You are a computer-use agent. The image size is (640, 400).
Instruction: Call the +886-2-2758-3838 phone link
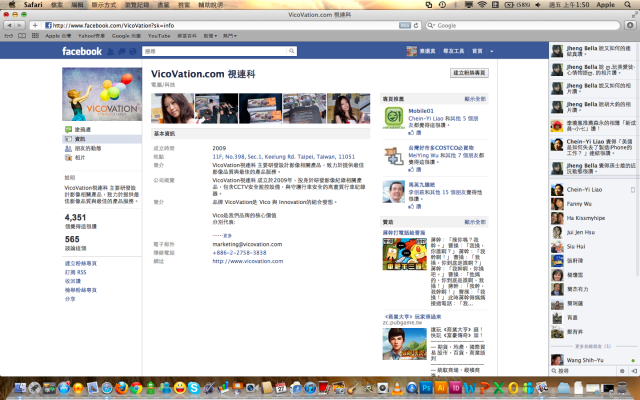coord(239,253)
